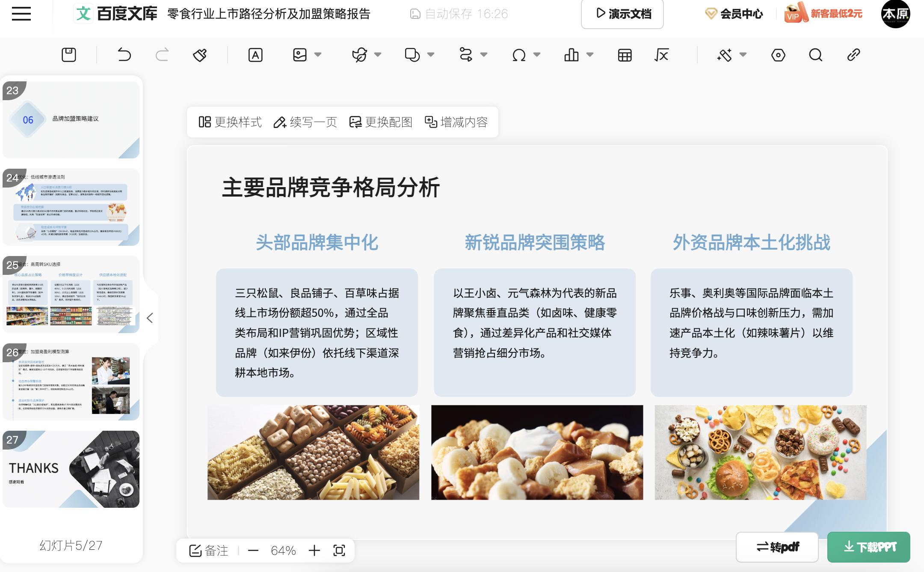This screenshot has height=572, width=924.
Task: Expand the chart dropdown arrow
Action: [590, 55]
